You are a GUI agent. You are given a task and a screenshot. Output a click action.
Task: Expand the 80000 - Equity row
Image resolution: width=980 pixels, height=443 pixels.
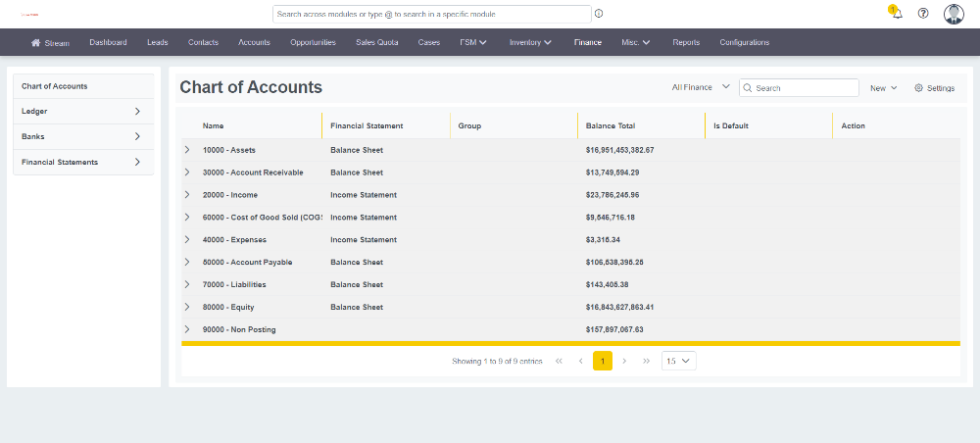tap(187, 308)
